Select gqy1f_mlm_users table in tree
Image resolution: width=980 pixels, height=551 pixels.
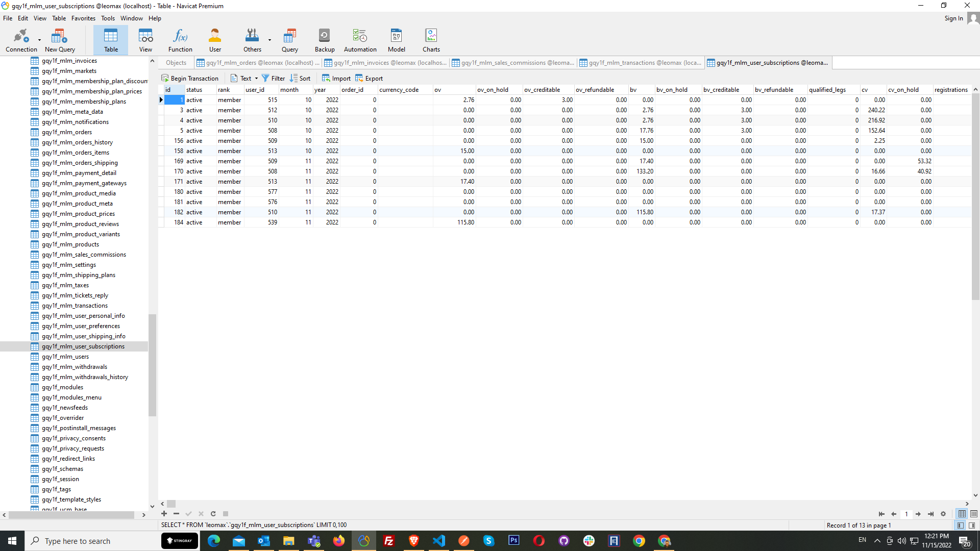tap(65, 357)
